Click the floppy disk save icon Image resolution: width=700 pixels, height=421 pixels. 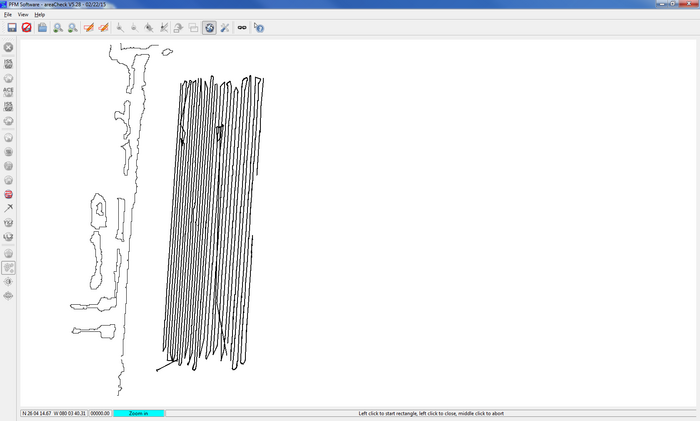[x=12, y=28]
